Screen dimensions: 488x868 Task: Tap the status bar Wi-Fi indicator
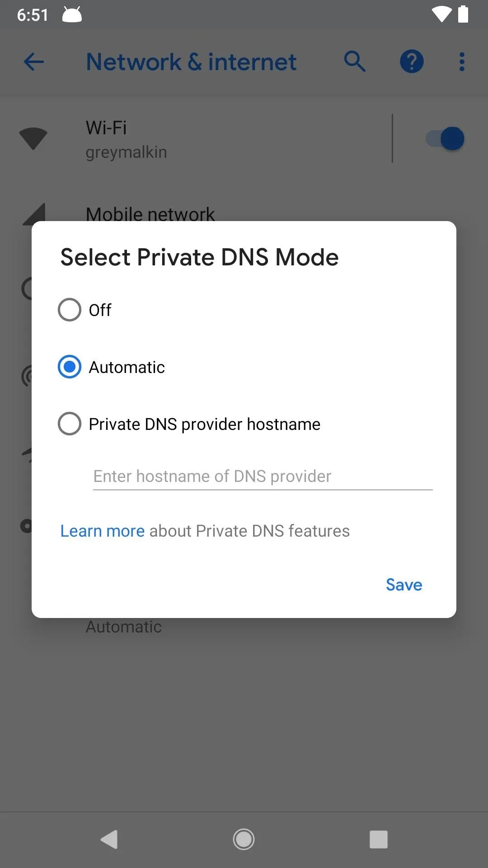point(441,14)
